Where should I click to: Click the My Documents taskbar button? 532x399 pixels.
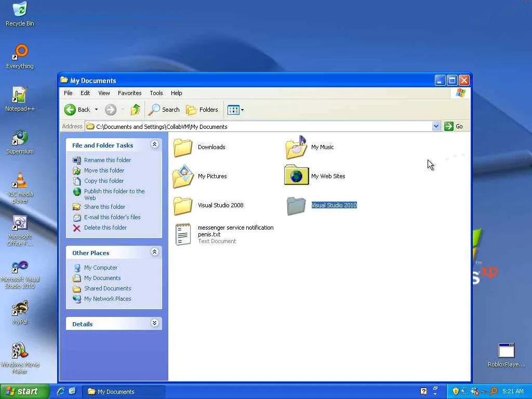(x=124, y=392)
